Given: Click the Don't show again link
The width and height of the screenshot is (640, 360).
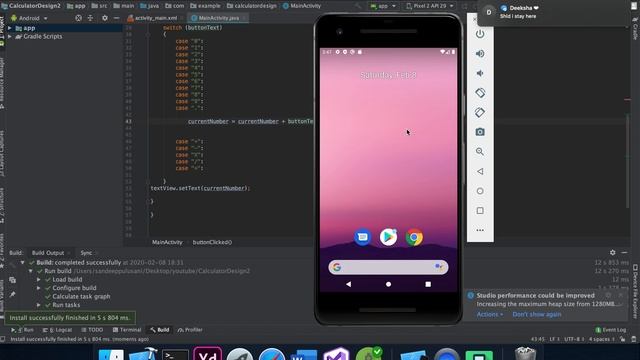Looking at the screenshot, I should pos(537,314).
